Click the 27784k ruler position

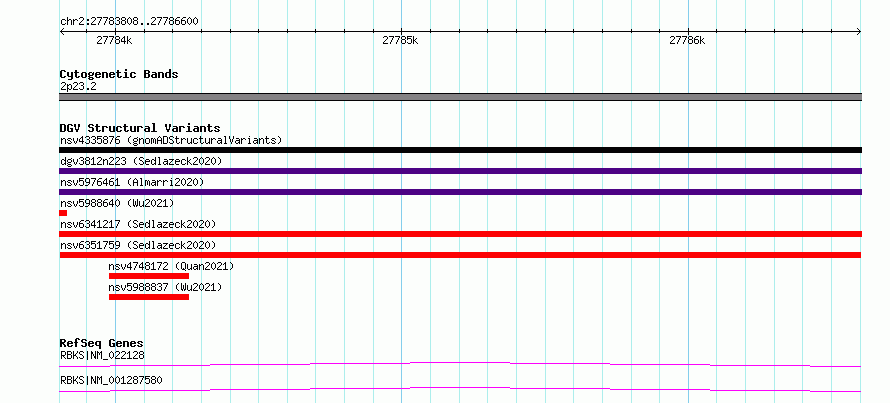click(114, 41)
